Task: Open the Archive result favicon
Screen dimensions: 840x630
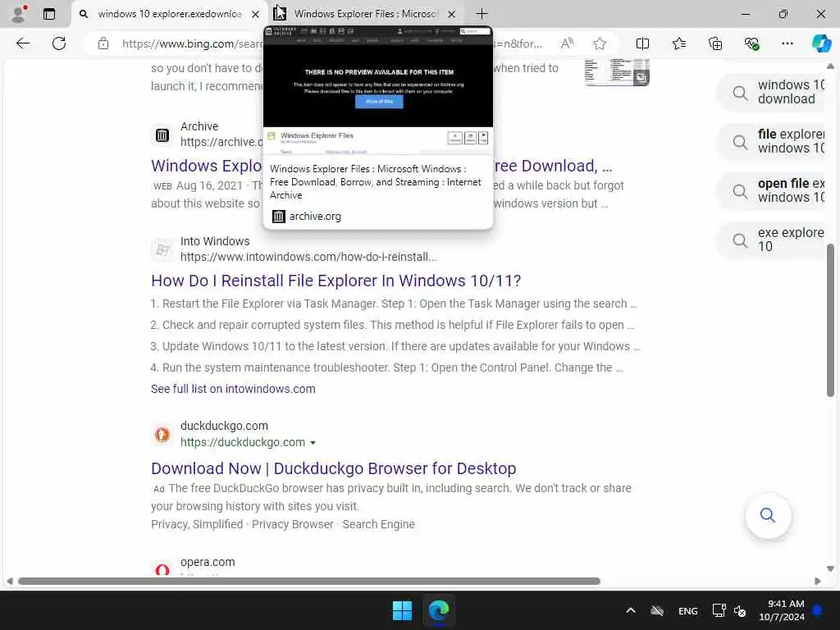Action: [x=162, y=135]
